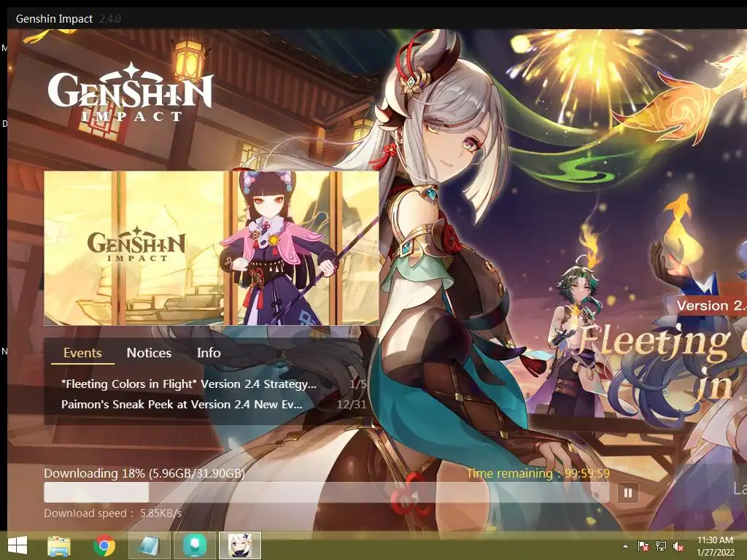Open the Windows Start menu
This screenshot has width=747, height=560.
click(x=18, y=545)
